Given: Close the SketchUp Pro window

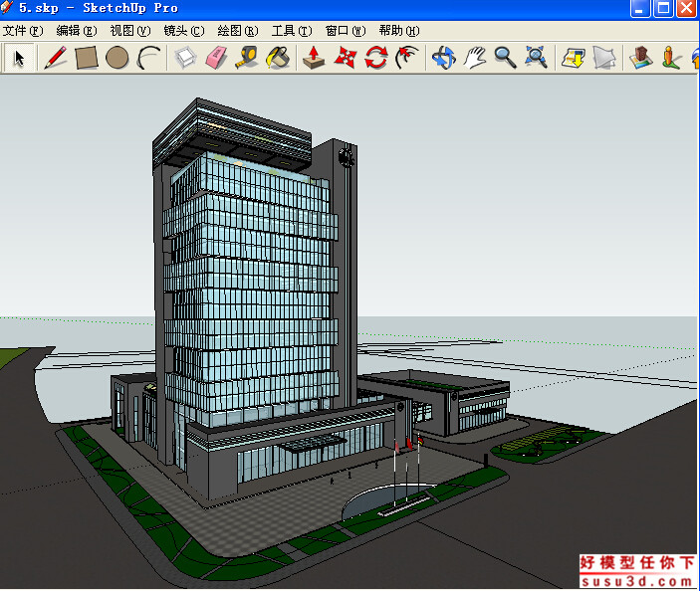Looking at the screenshot, I should coord(687,9).
